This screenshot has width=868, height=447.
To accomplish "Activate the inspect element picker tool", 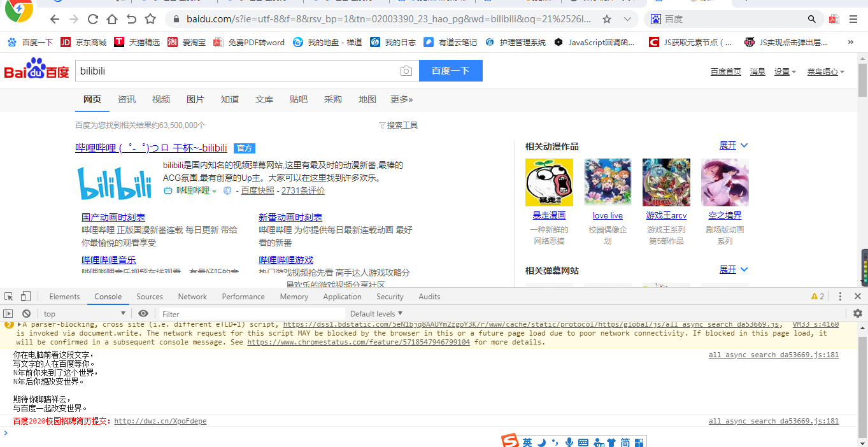I will tap(9, 297).
